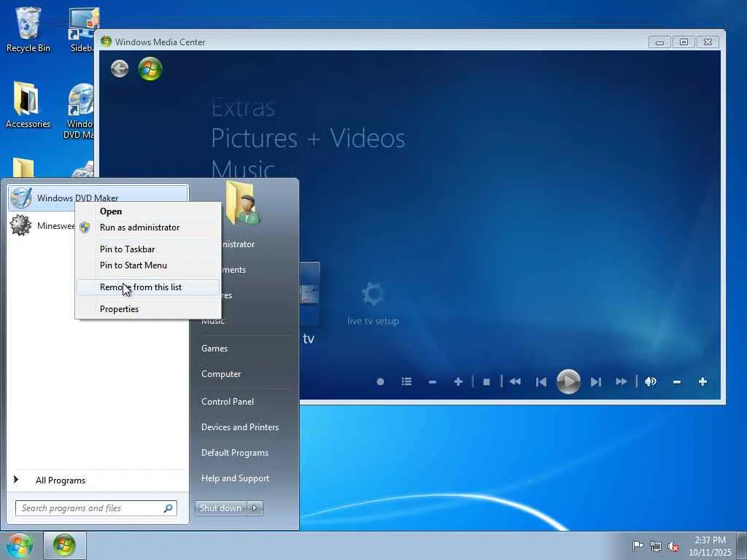Open Default Programs link
The width and height of the screenshot is (747, 560).
235,453
